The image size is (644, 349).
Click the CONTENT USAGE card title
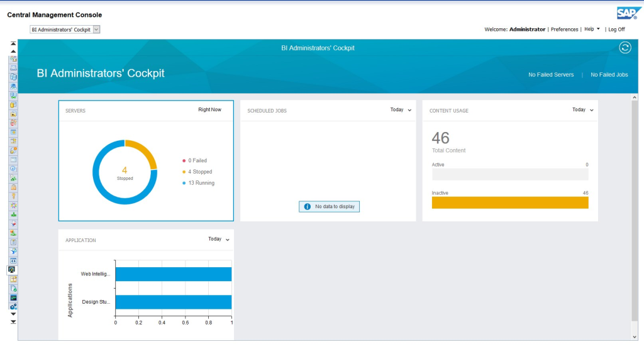point(449,111)
